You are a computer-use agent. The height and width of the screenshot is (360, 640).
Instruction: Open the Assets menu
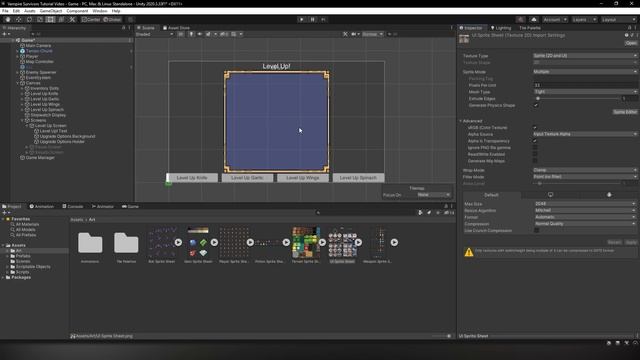pyautogui.click(x=30, y=11)
